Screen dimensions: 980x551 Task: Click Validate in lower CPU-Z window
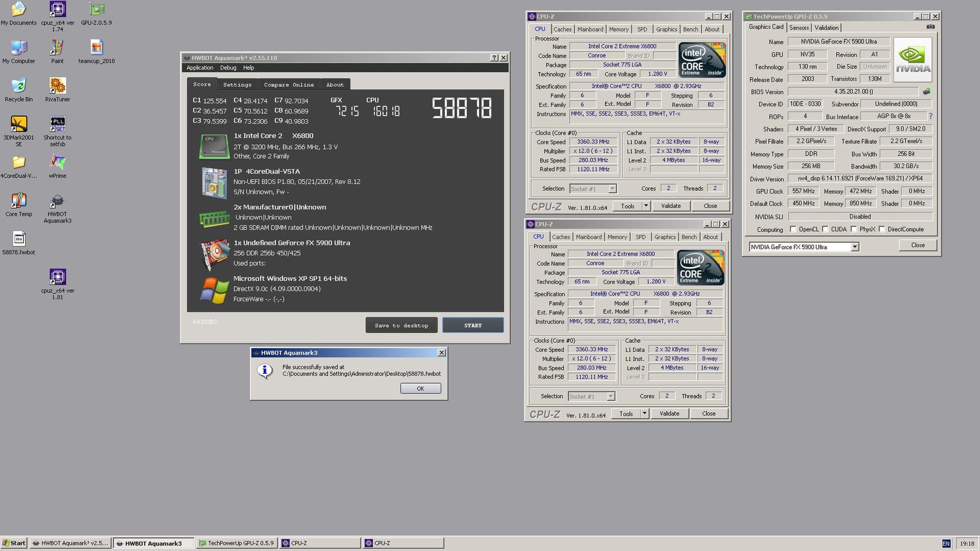click(x=669, y=413)
